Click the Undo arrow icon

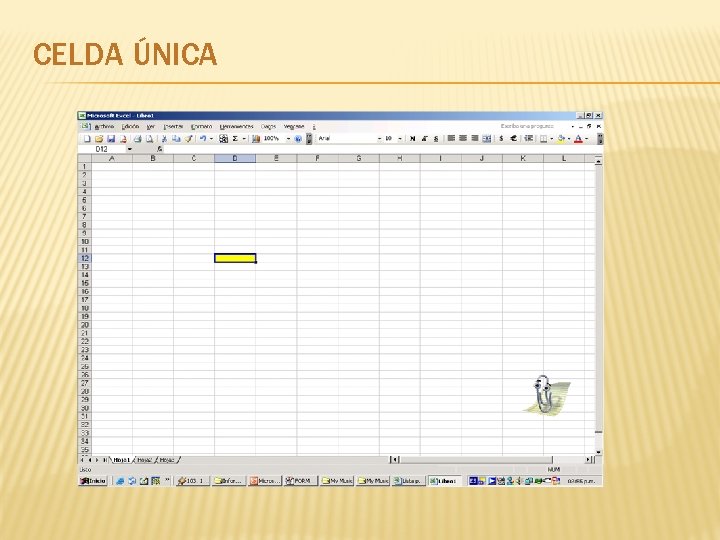(202, 139)
